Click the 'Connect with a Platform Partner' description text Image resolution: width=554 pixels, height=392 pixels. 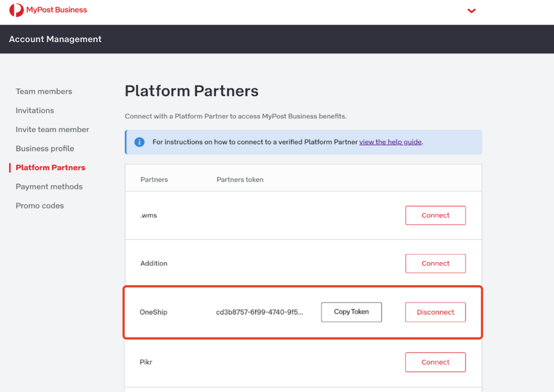tap(236, 116)
